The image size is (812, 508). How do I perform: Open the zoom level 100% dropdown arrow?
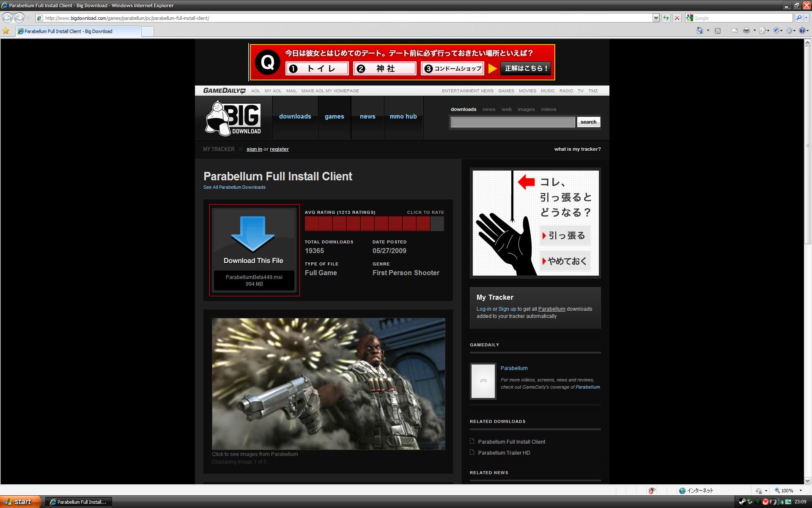coord(801,491)
